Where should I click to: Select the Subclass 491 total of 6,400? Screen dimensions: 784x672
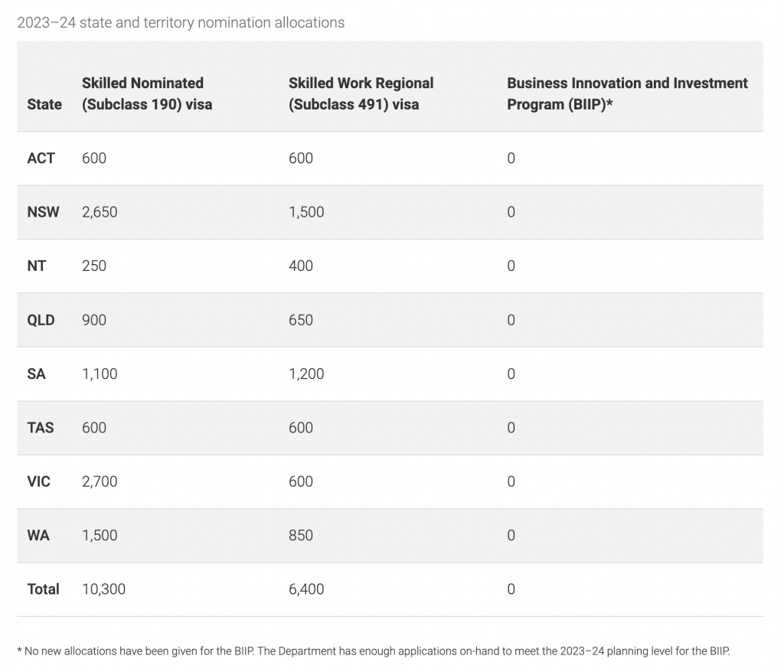(x=306, y=589)
